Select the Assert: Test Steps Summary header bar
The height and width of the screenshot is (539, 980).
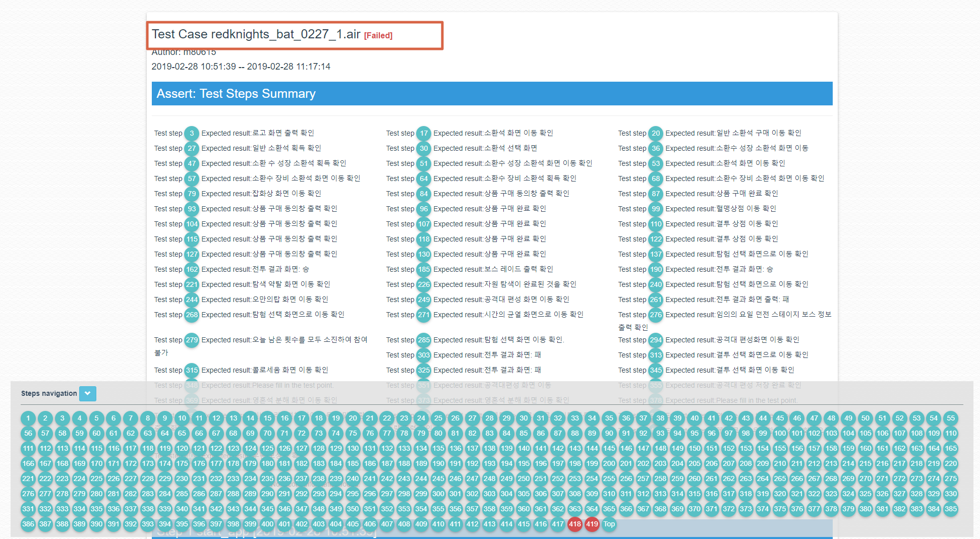492,94
